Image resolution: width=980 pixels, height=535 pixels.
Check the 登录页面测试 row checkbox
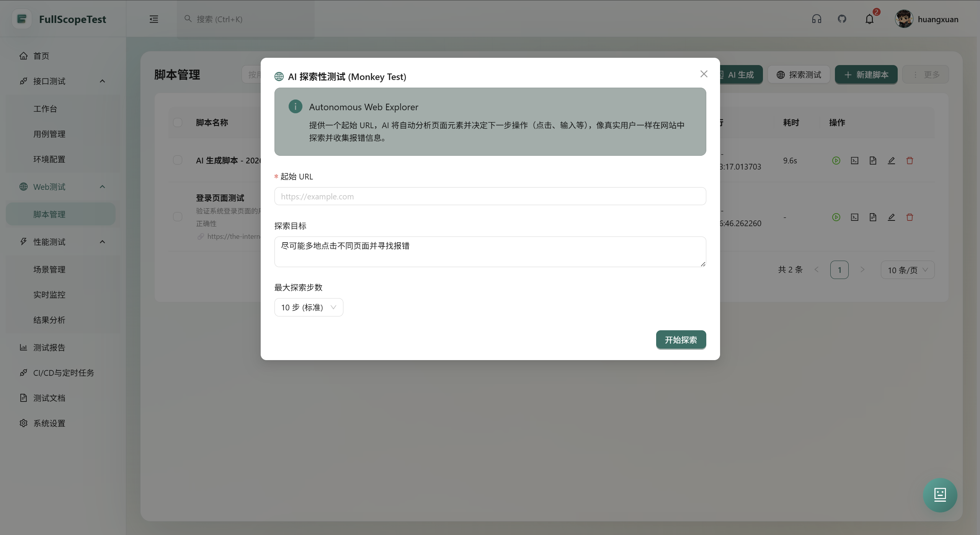(x=178, y=217)
